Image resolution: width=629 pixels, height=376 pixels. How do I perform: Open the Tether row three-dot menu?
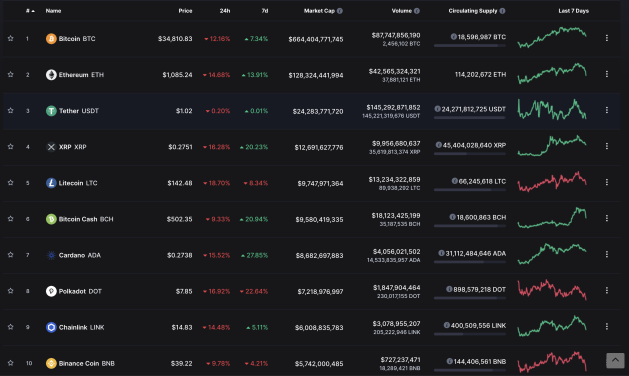(x=607, y=110)
